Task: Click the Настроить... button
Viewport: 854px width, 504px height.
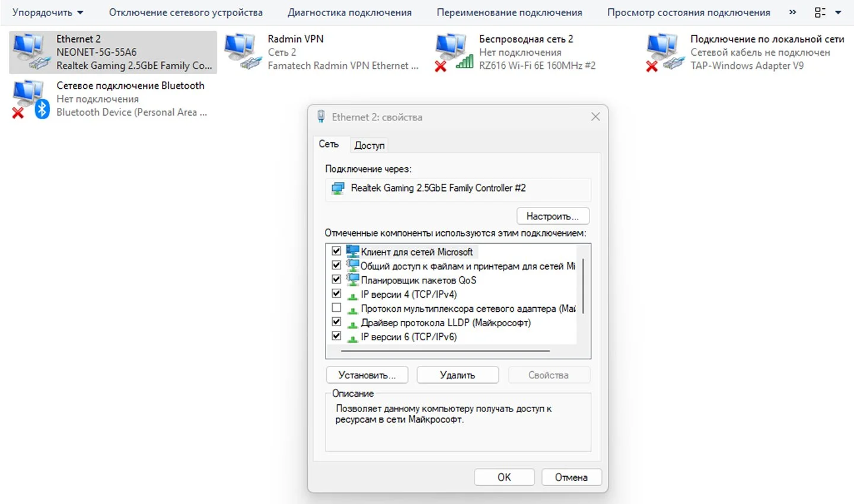Action: coord(553,216)
